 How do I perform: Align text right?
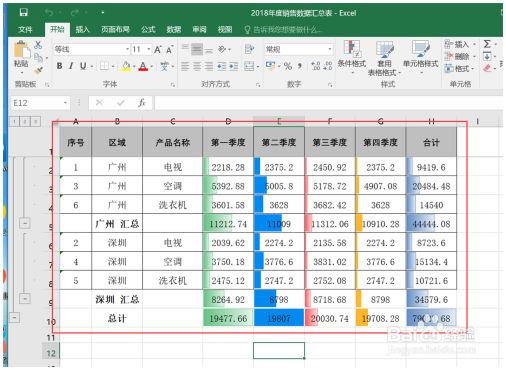(x=209, y=66)
